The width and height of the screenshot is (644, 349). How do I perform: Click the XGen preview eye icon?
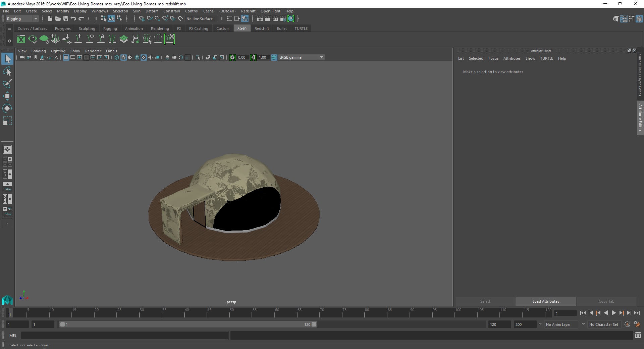33,39
